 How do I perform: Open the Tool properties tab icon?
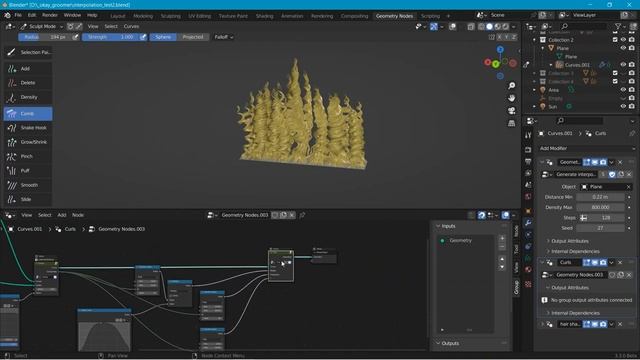528,136
